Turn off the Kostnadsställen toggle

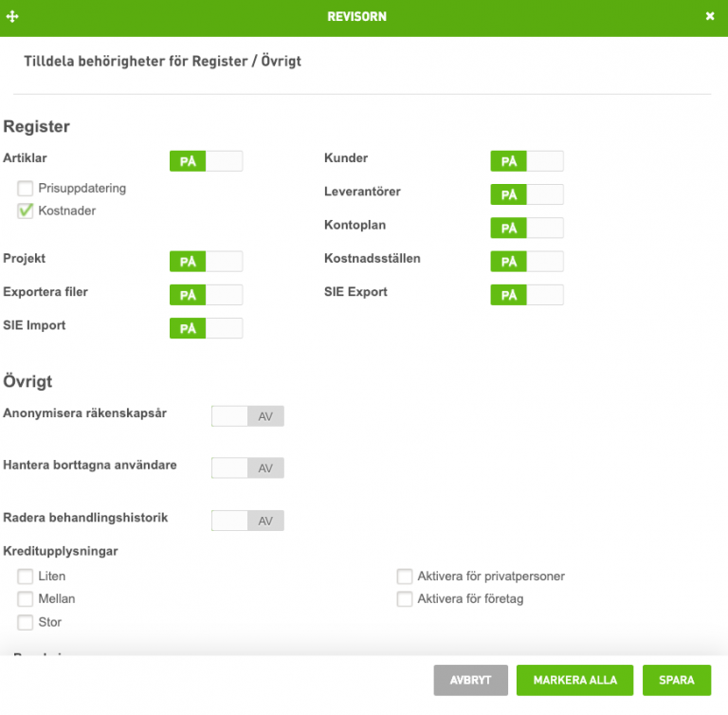(x=526, y=261)
